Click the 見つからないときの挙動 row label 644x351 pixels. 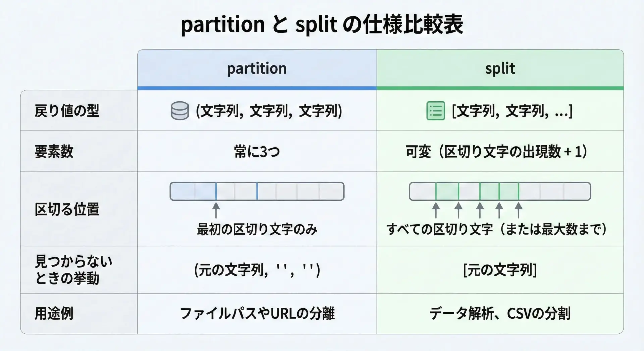coord(73,270)
